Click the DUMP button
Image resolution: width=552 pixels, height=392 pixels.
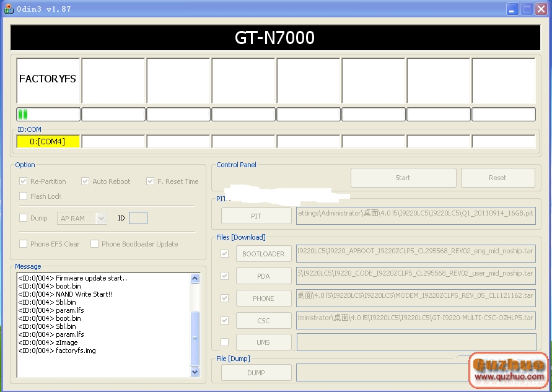[x=256, y=373]
